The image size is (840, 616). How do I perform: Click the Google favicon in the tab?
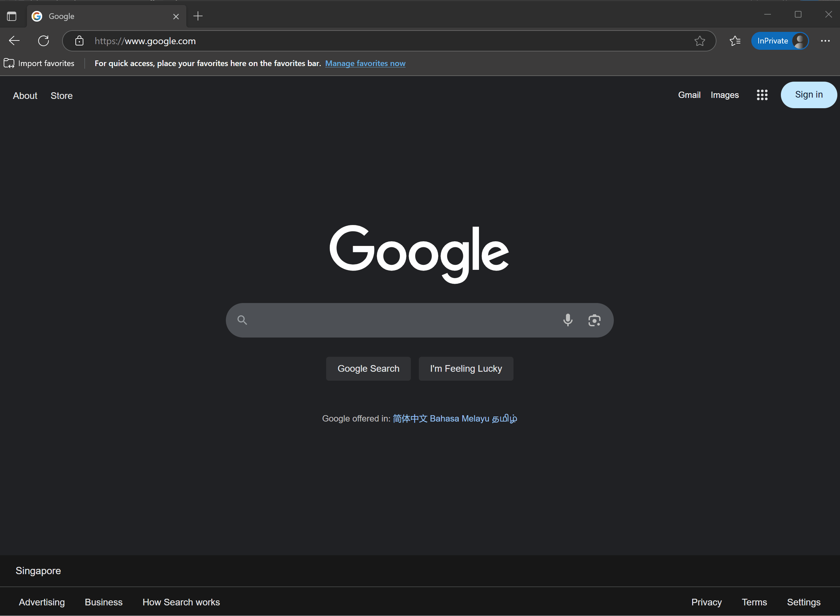(37, 16)
